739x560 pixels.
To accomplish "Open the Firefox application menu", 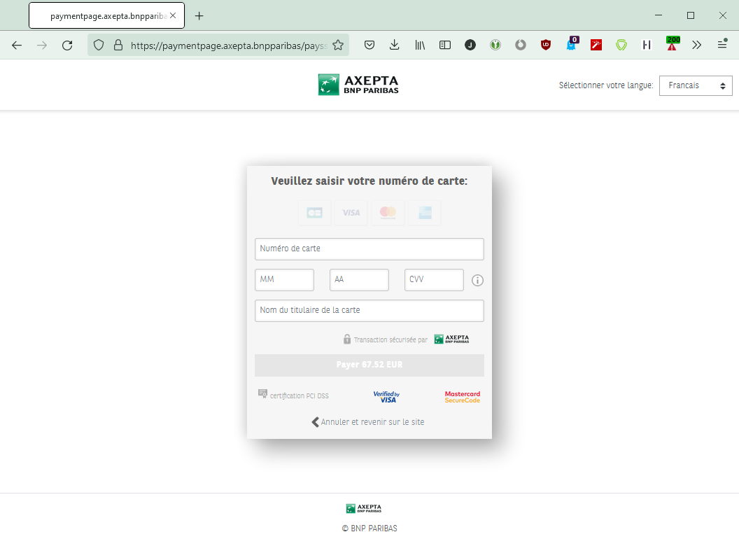I will [722, 45].
